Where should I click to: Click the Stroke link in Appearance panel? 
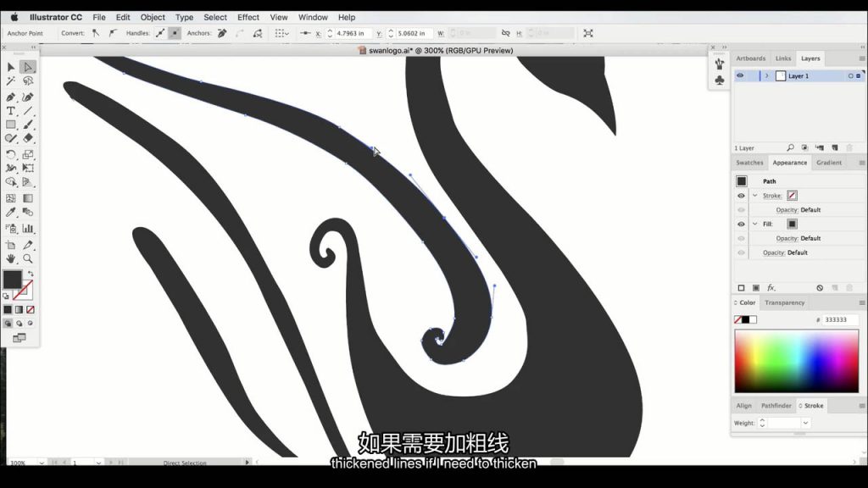pos(771,196)
